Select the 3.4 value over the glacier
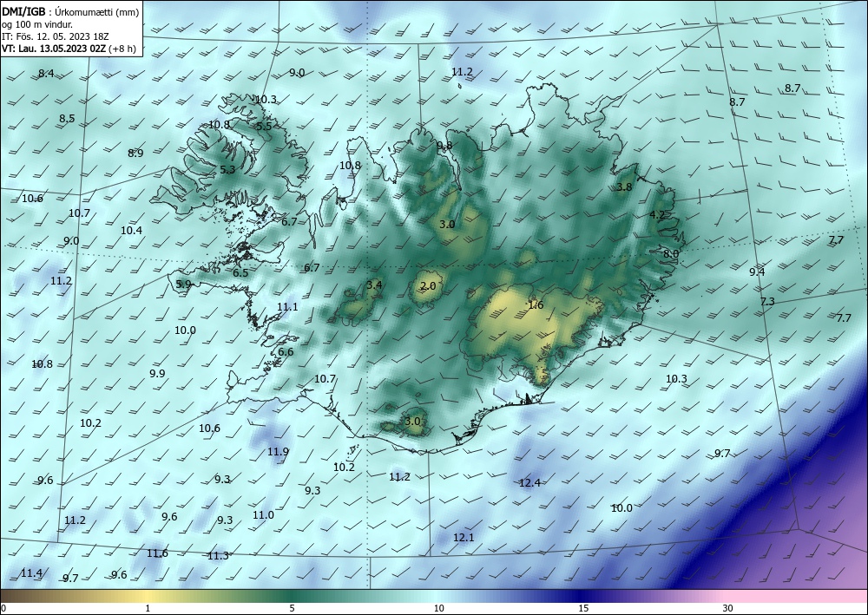The width and height of the screenshot is (868, 615). point(374,285)
